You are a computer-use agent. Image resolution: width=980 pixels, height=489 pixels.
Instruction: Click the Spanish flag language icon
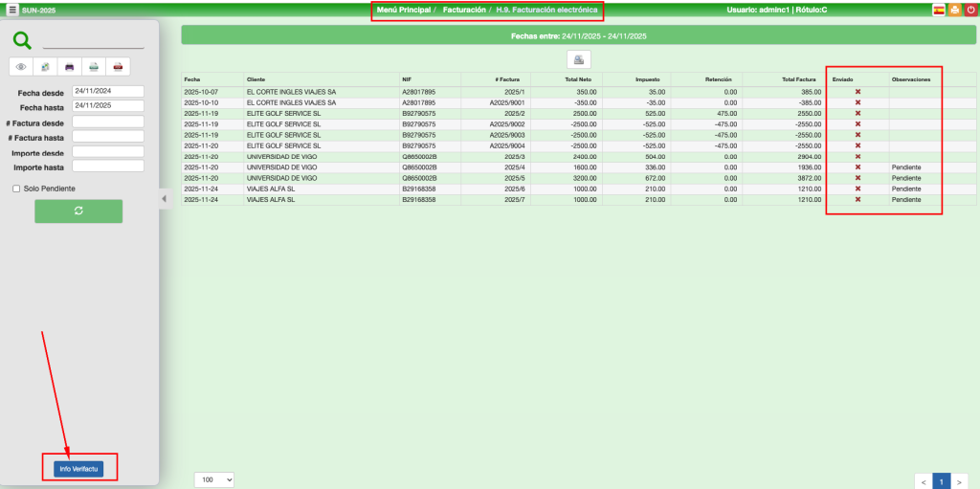pos(939,10)
